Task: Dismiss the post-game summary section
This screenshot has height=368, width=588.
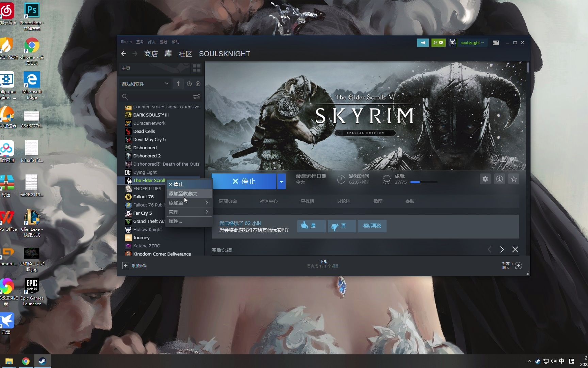Action: (515, 250)
